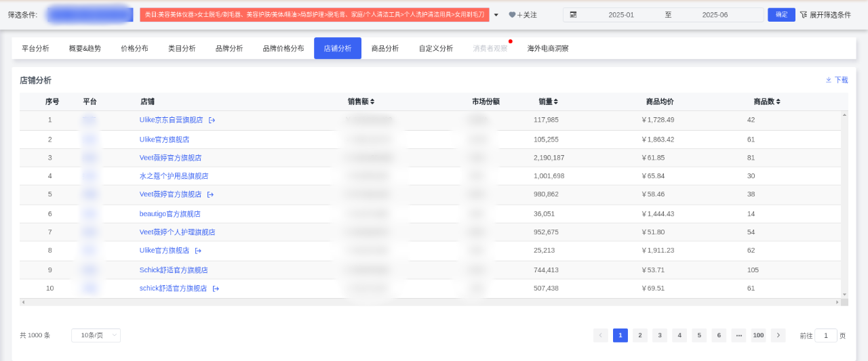Image resolution: width=868 pixels, height=361 pixels.
Task: Click horizontal scrollbar left arrow
Action: coord(23,302)
